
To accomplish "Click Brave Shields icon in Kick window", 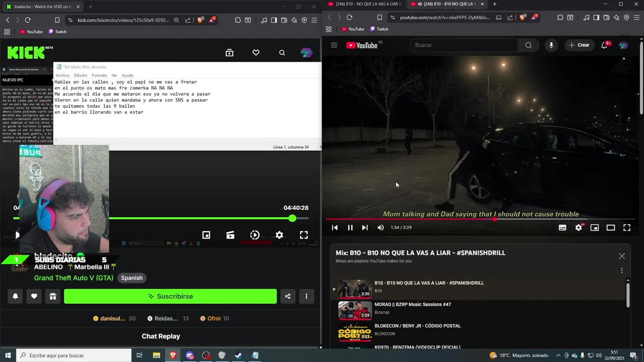I will pos(200,20).
